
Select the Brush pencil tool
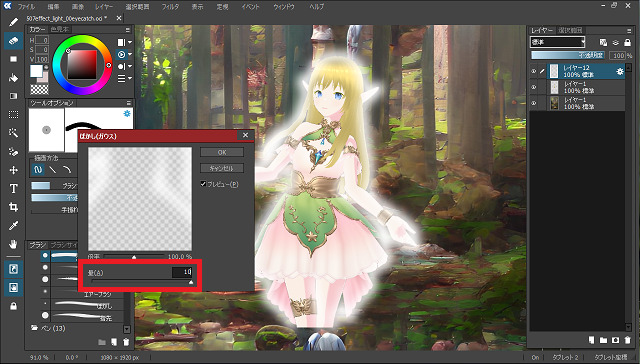(13, 22)
